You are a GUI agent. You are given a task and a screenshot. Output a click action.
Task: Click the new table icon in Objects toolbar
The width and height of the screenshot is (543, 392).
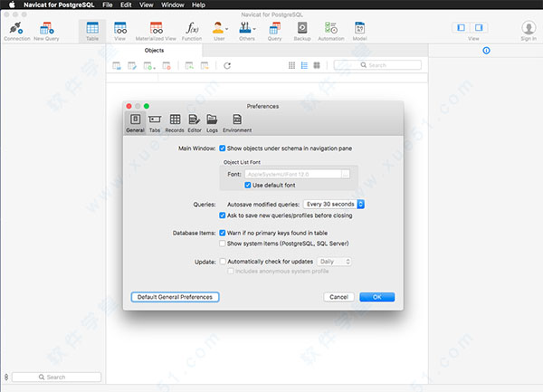[148, 66]
